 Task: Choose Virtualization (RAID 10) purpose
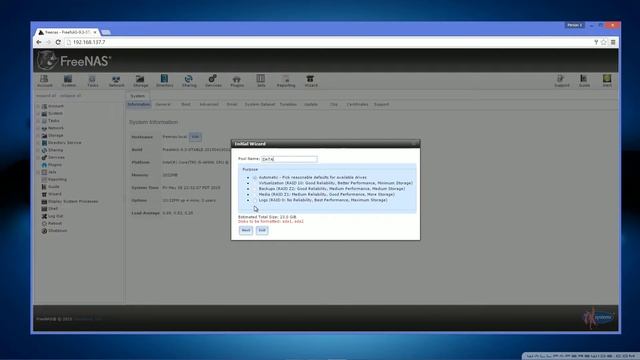[255, 183]
